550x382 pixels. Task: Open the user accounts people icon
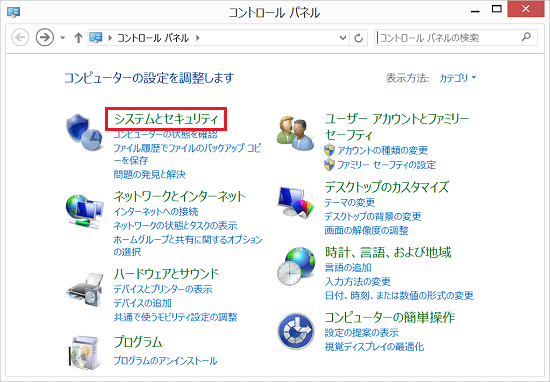(x=295, y=133)
